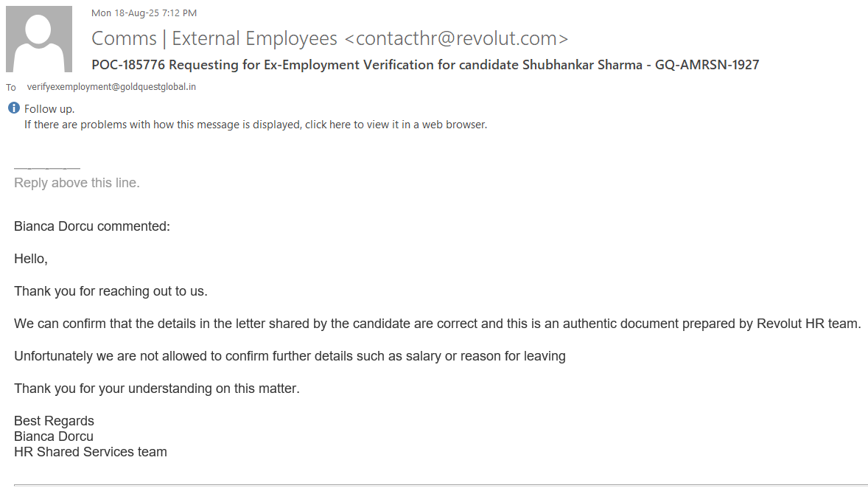Click the sentence about salary or reason for leaving
Viewport: 868px width, 491px height.
(290, 356)
